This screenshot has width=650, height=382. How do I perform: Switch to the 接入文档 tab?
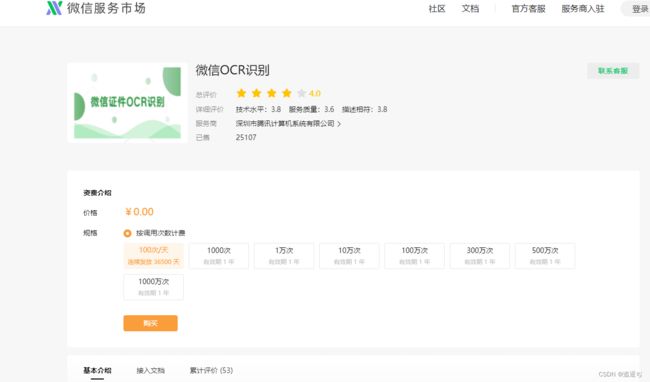coord(150,370)
